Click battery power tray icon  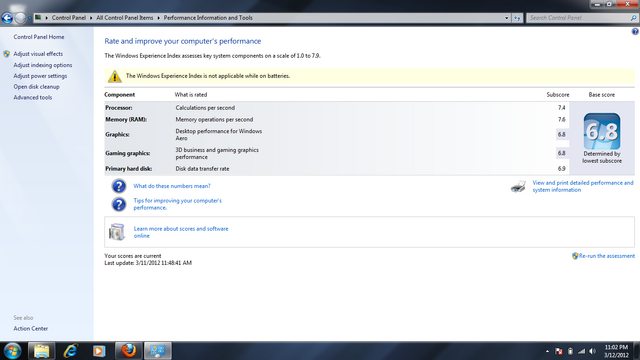(x=570, y=351)
